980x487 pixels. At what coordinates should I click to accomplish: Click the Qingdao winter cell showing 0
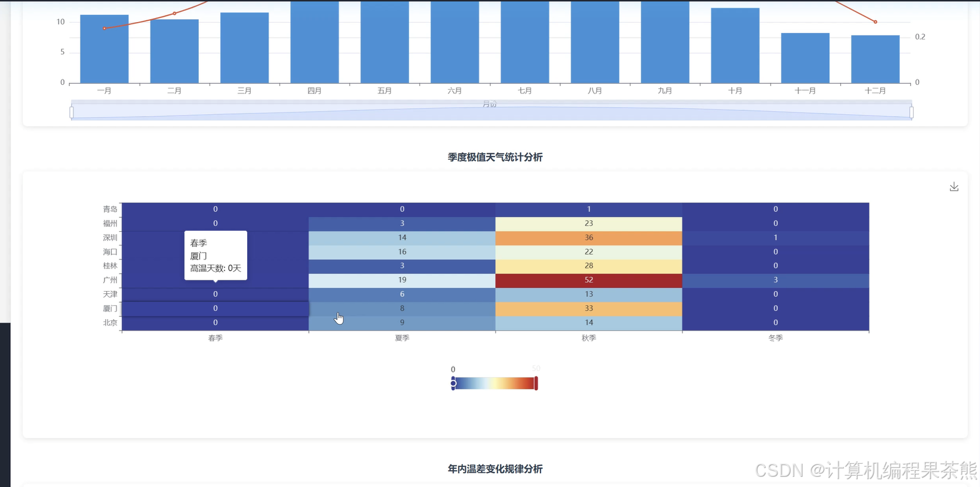point(776,209)
